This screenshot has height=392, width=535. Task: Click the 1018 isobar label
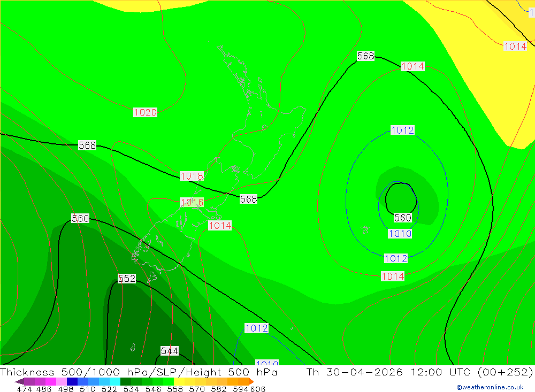[192, 176]
